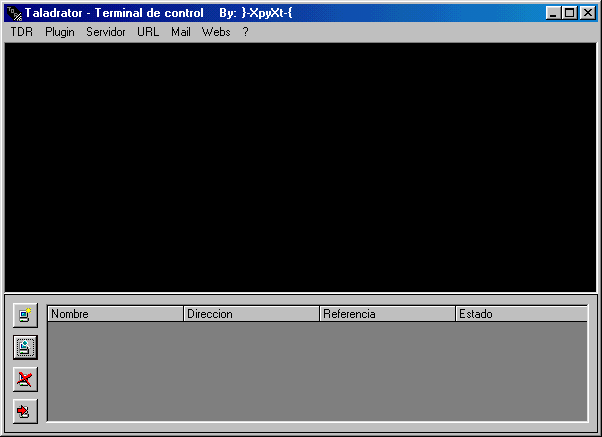Open the Servidor menu
This screenshot has width=602, height=437.
(106, 32)
